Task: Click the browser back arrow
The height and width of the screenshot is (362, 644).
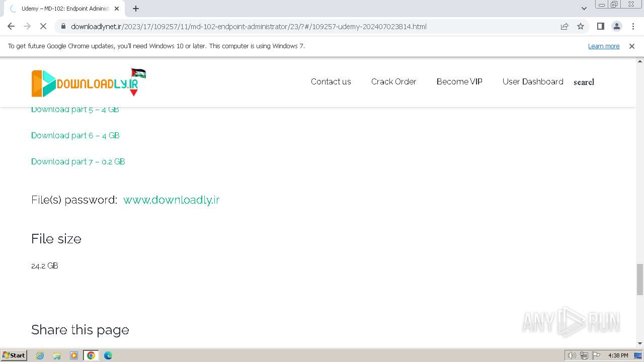Action: (x=11, y=26)
